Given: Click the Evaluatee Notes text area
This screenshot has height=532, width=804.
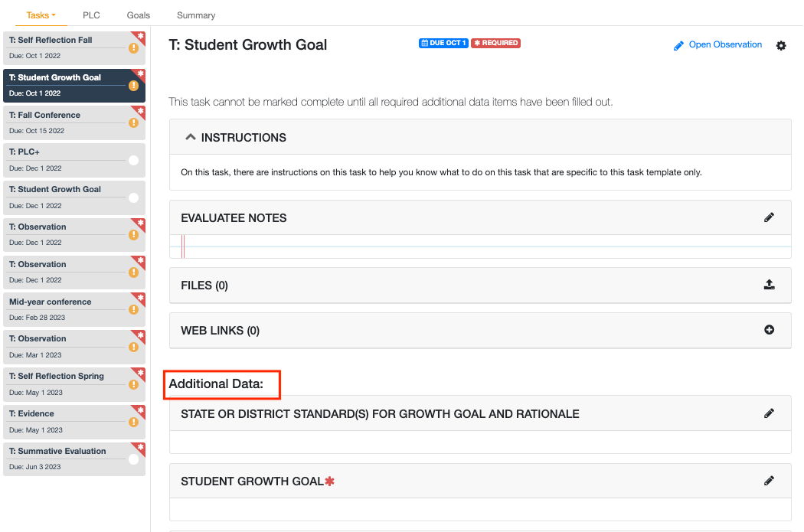Looking at the screenshot, I should [480, 246].
